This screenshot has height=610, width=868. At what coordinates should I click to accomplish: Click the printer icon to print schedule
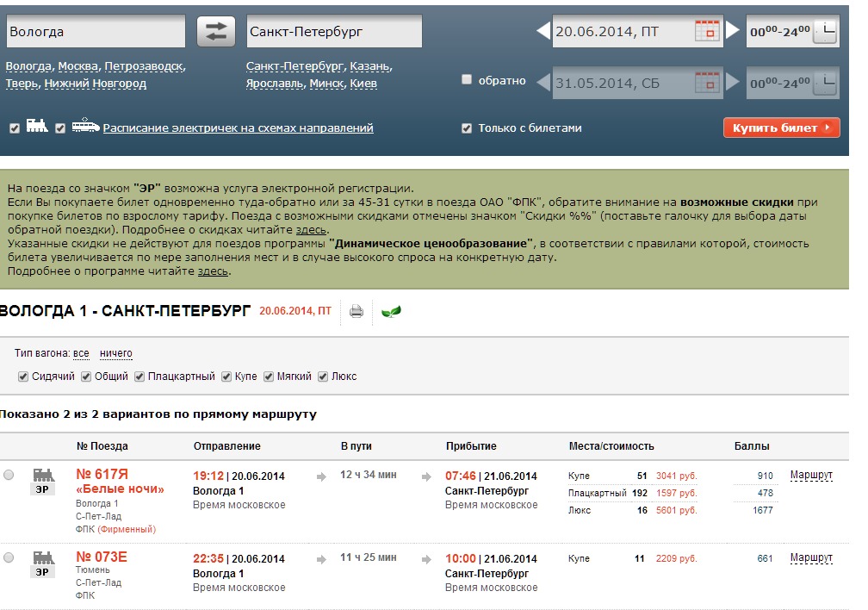pos(356,311)
